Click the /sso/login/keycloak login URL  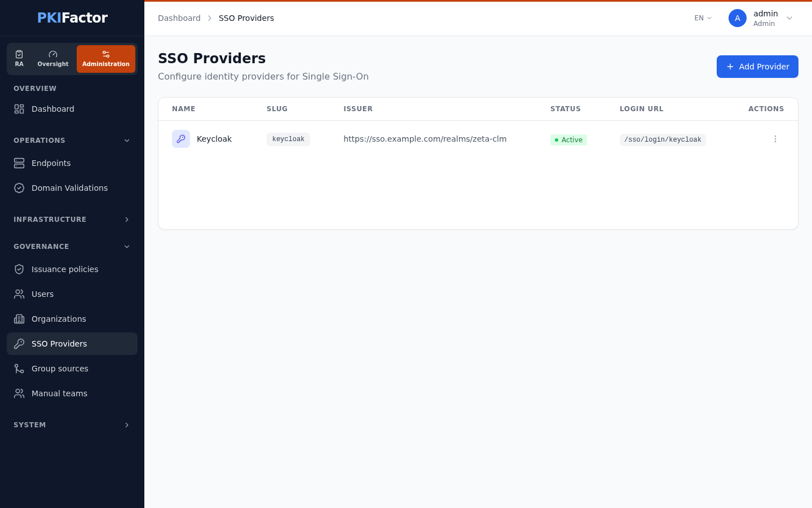tap(663, 140)
